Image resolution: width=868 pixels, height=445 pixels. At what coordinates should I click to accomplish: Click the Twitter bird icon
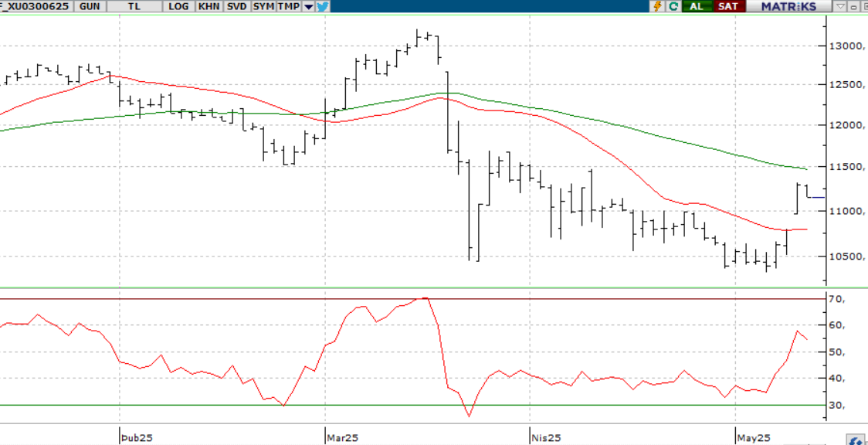(323, 7)
